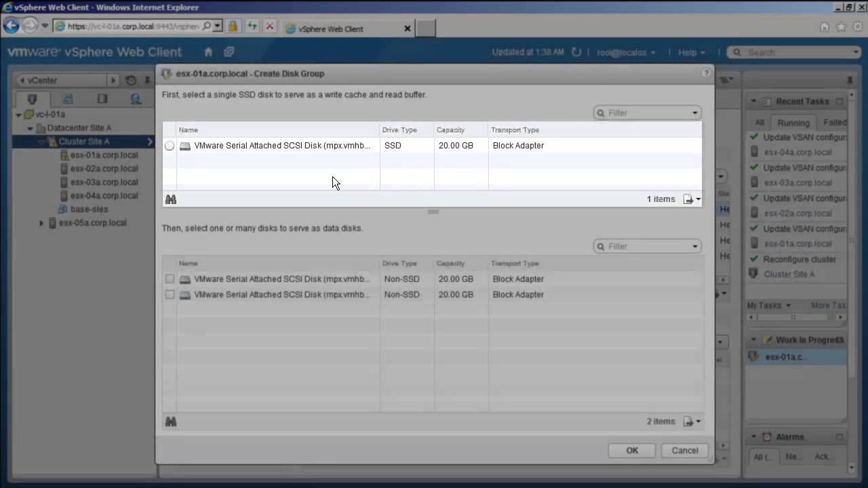Check the first Non-SSD data disk checkbox
This screenshot has height=488, width=868.
click(x=170, y=279)
